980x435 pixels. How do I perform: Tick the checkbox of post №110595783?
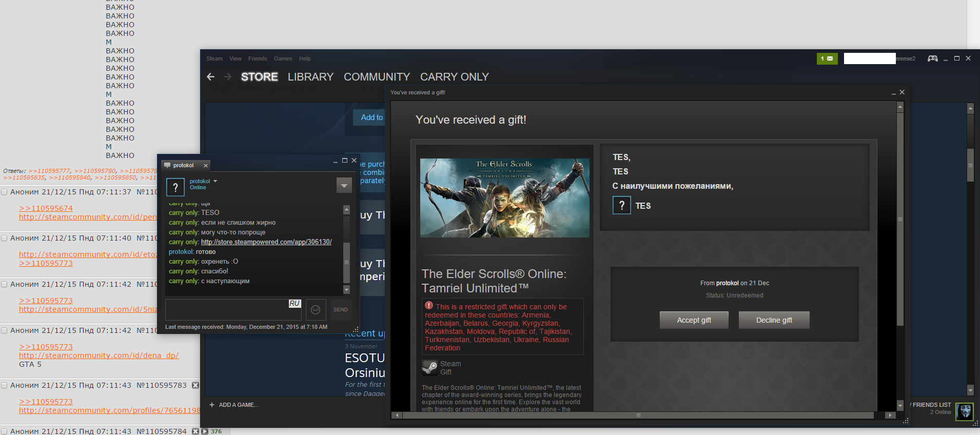tap(4, 385)
